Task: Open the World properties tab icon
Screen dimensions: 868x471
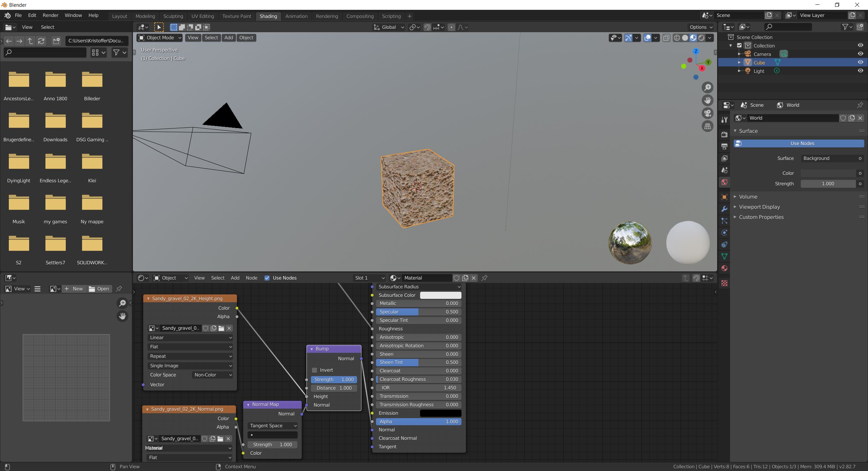Action: (724, 182)
